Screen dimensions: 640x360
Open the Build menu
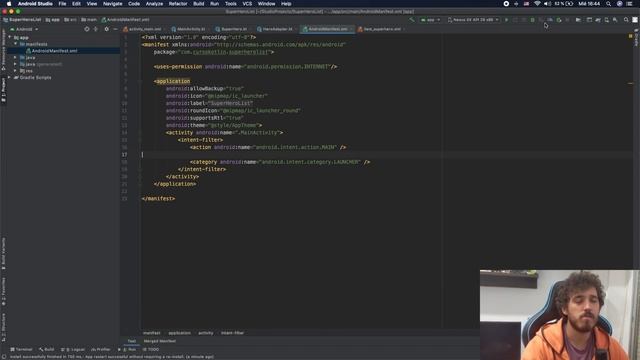[198, 4]
